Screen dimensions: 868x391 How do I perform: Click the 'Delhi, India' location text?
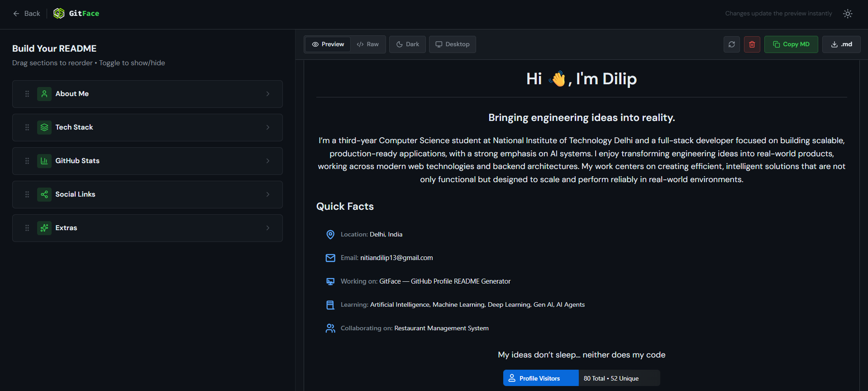[x=386, y=234]
